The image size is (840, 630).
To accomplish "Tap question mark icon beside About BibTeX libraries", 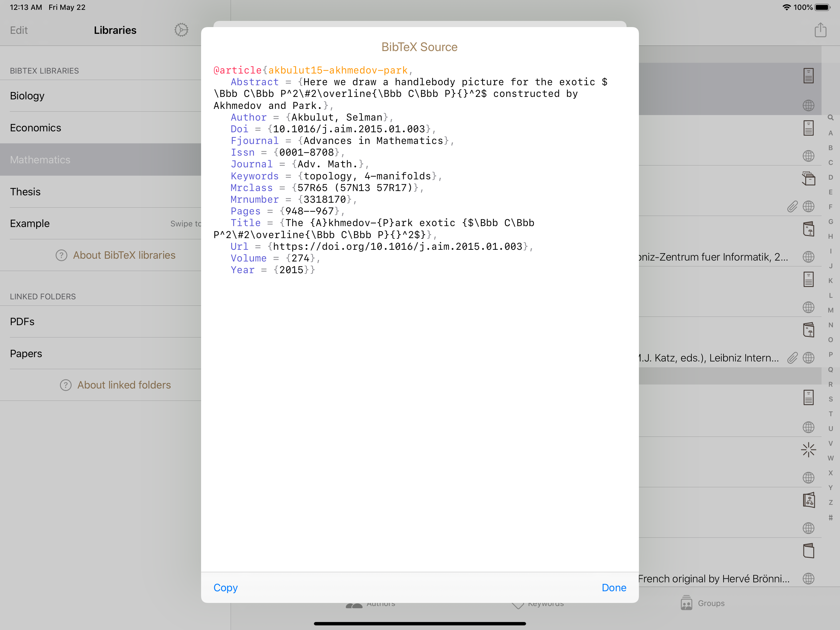I will [61, 255].
